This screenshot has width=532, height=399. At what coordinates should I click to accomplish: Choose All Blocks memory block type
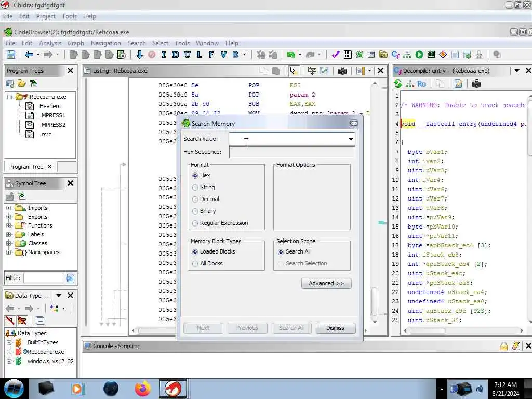click(195, 263)
